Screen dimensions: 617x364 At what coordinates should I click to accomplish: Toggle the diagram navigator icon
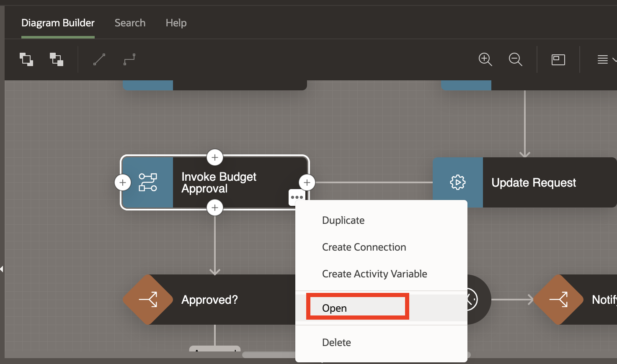558,60
